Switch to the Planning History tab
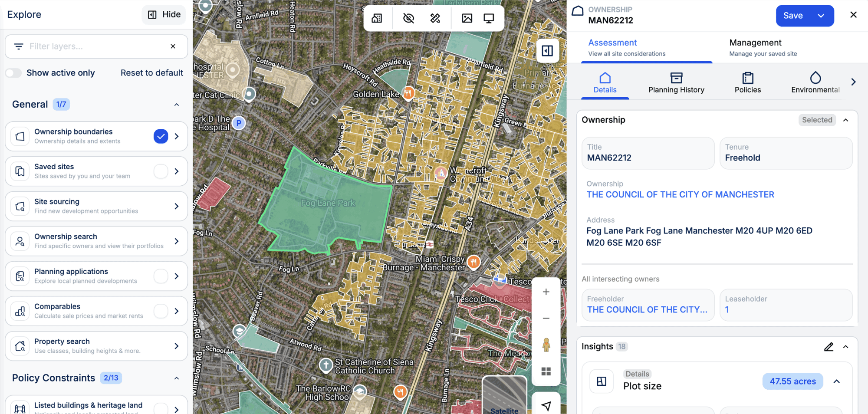Viewport: 868px width, 414px height. pos(676,83)
